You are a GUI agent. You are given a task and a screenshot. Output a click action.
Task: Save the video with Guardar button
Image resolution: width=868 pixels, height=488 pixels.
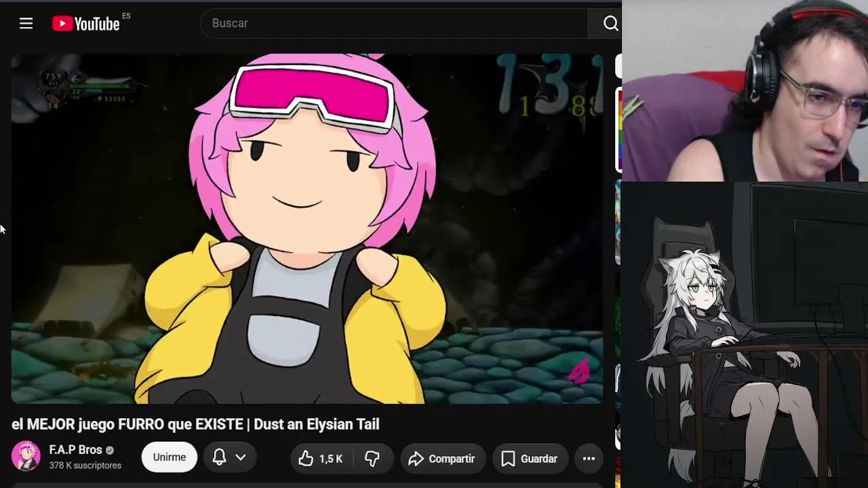pos(530,459)
